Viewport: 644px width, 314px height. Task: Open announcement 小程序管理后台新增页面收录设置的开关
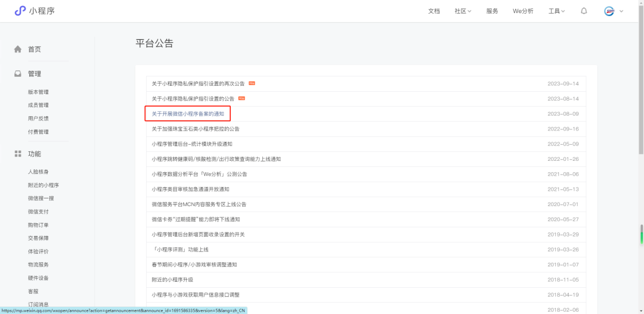click(198, 234)
